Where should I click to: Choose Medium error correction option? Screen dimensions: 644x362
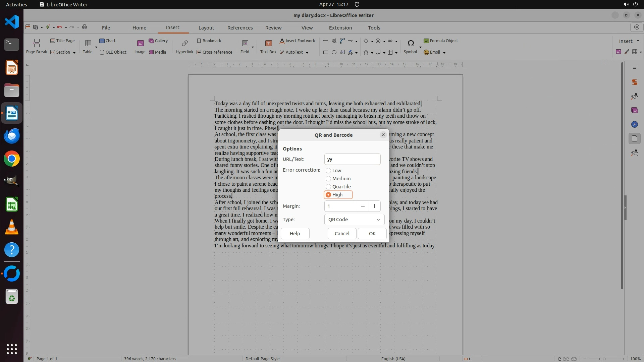click(328, 179)
